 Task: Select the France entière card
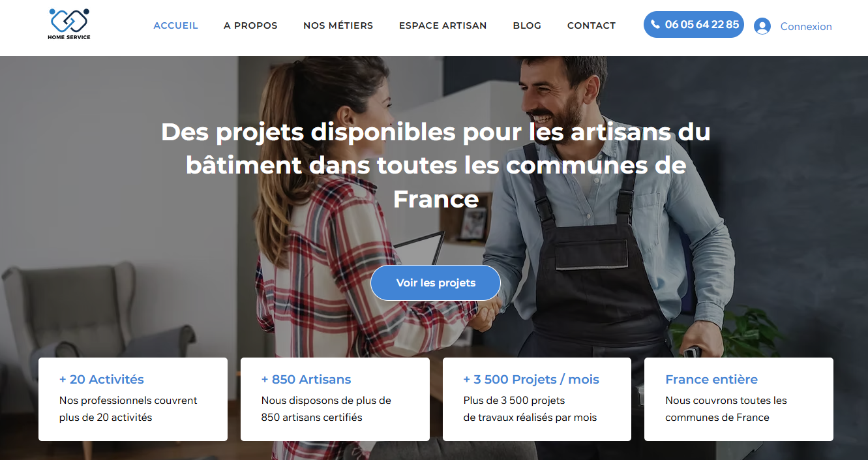point(739,399)
